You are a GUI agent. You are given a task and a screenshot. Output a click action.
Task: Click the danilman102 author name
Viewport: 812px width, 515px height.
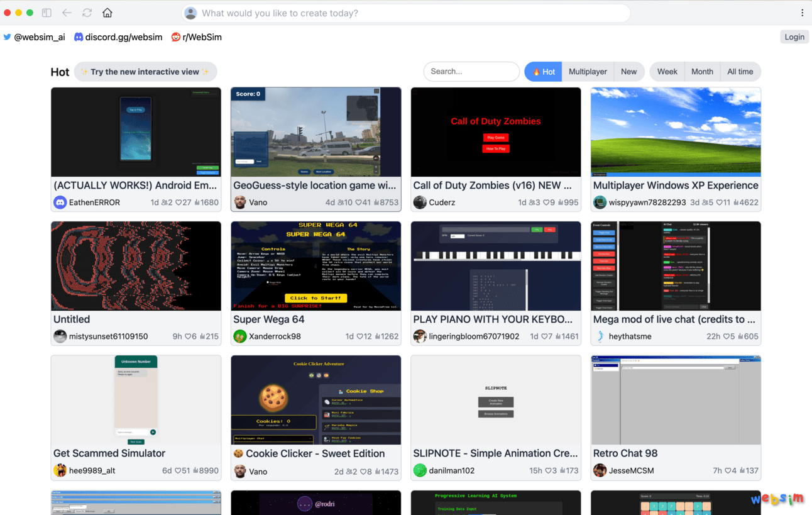(x=452, y=470)
